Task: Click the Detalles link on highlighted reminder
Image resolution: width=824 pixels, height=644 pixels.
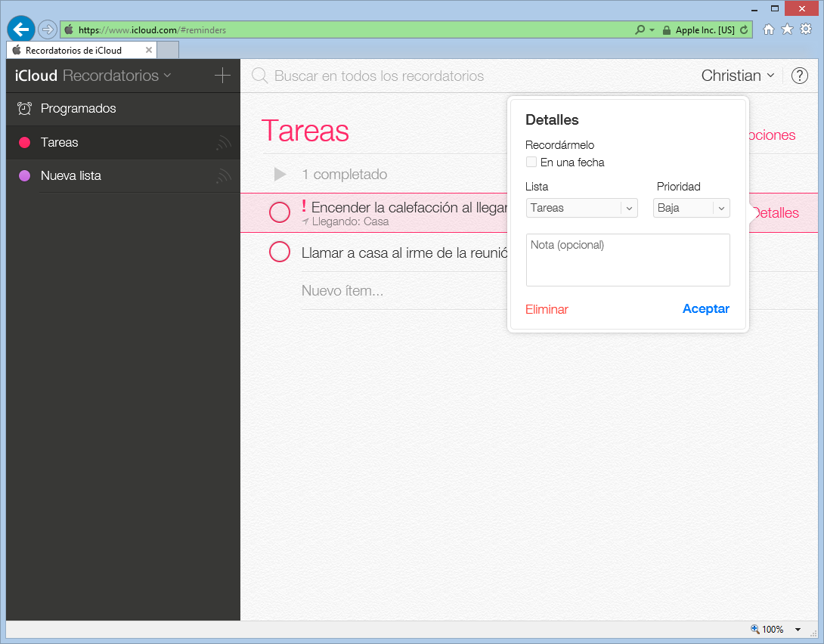Action: pos(776,212)
